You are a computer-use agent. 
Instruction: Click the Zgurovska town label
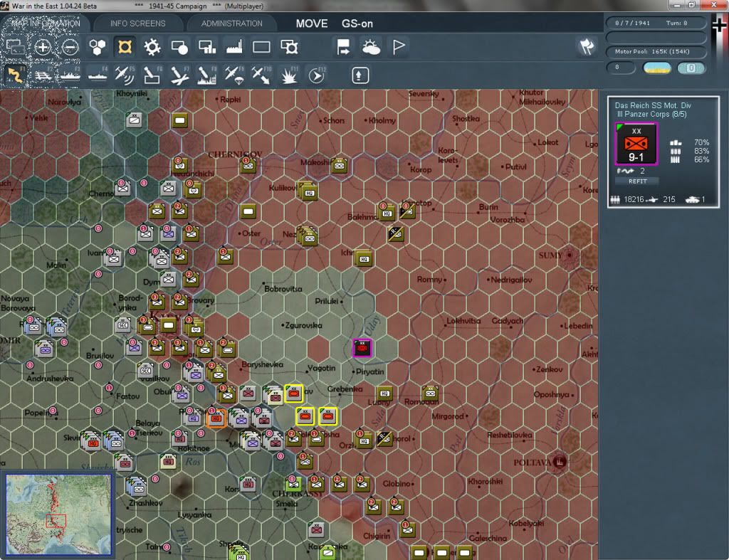[x=303, y=325]
